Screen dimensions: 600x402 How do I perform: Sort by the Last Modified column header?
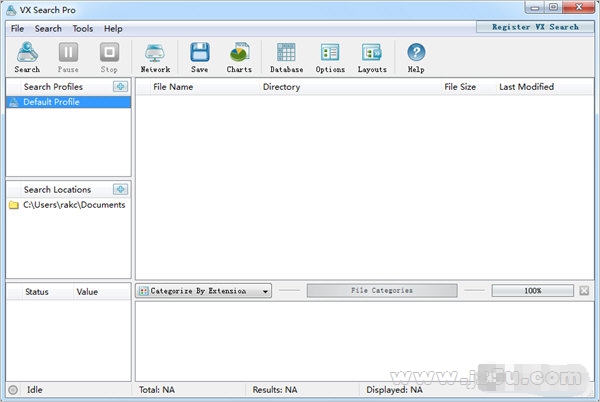tap(545, 87)
